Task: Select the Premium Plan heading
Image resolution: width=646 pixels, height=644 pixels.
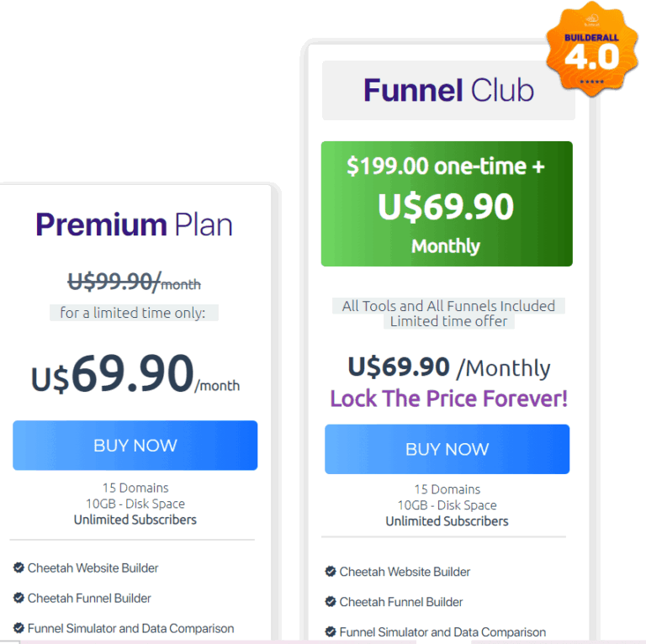Action: [135, 224]
